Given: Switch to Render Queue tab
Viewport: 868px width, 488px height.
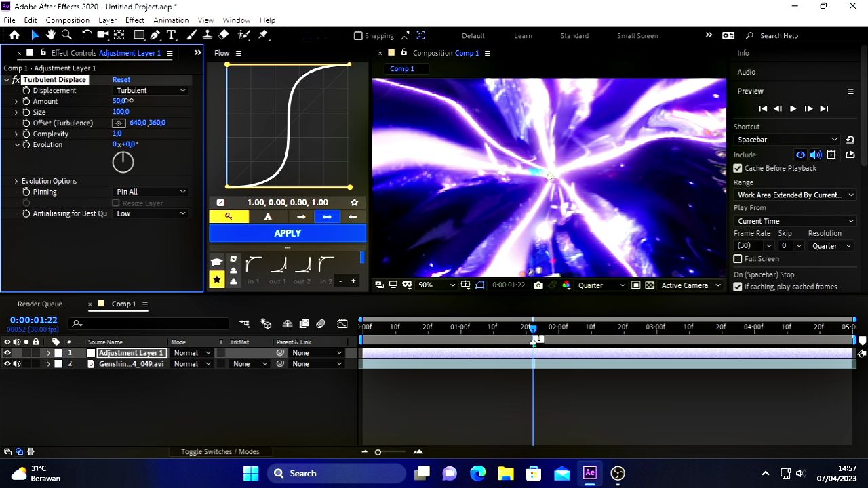Looking at the screenshot, I should [x=40, y=304].
